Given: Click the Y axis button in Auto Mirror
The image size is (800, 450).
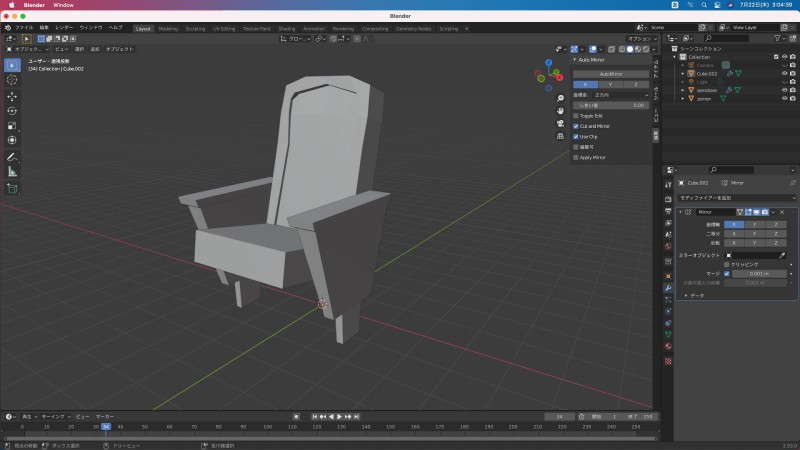Looking at the screenshot, I should [x=610, y=84].
